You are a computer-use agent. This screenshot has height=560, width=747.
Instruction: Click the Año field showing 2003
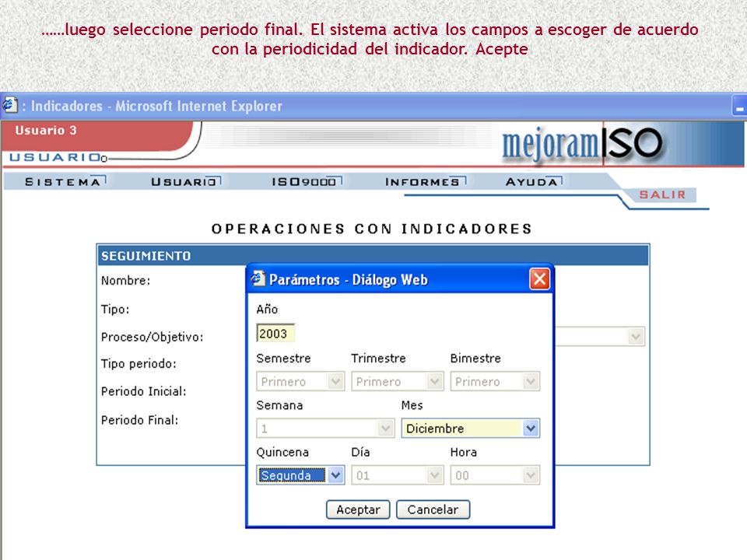(x=275, y=334)
